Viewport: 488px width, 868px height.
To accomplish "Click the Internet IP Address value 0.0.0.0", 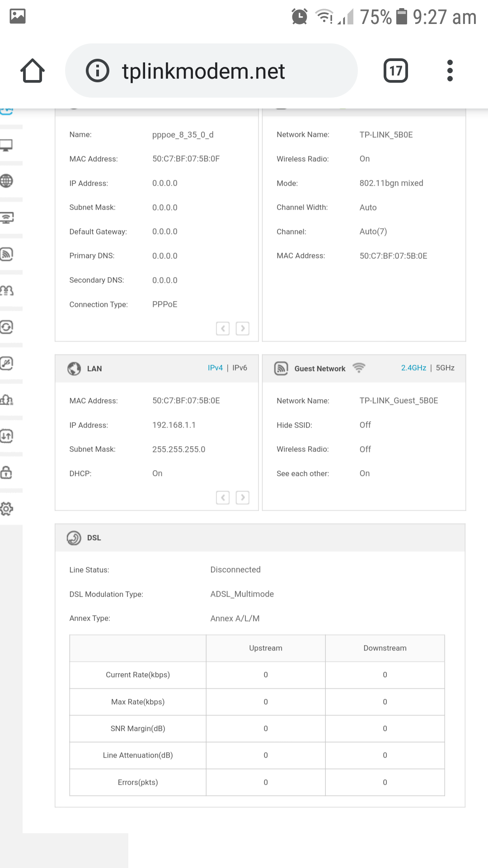I will 165,183.
